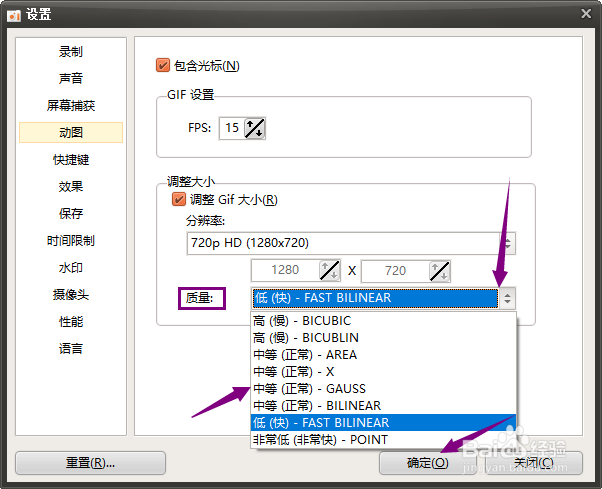
Task: Open the 屏幕捕获 settings category
Action: click(71, 105)
